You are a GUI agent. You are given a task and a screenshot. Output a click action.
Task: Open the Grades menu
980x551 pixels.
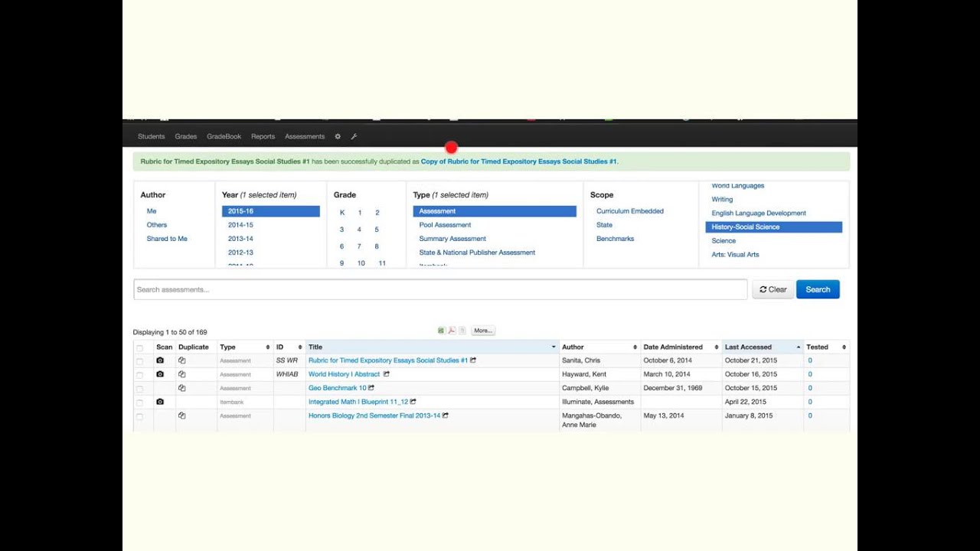[x=186, y=136]
